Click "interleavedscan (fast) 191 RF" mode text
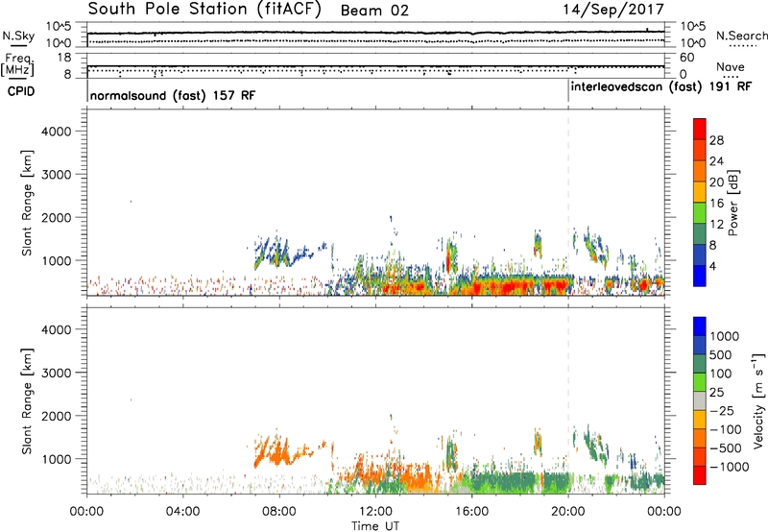The height and width of the screenshot is (532, 768). (x=661, y=86)
